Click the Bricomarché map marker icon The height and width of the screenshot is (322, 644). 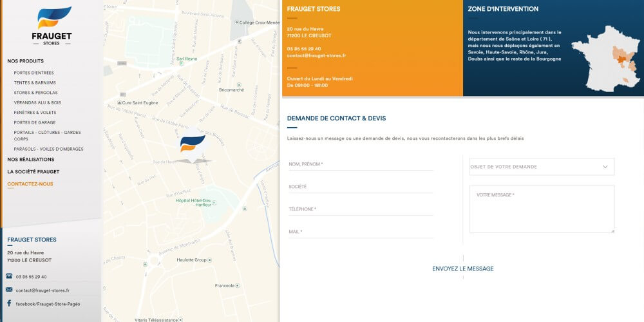(238, 84)
